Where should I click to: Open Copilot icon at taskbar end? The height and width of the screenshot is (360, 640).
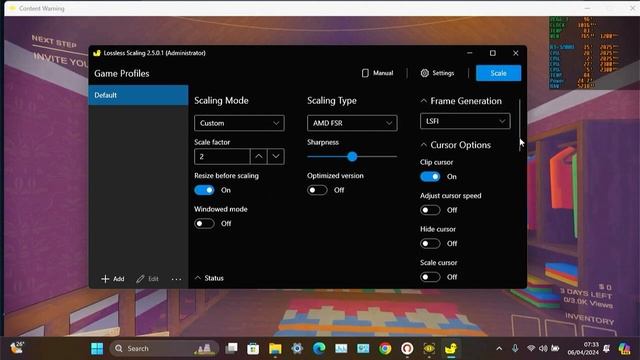pyautogui.click(x=624, y=349)
